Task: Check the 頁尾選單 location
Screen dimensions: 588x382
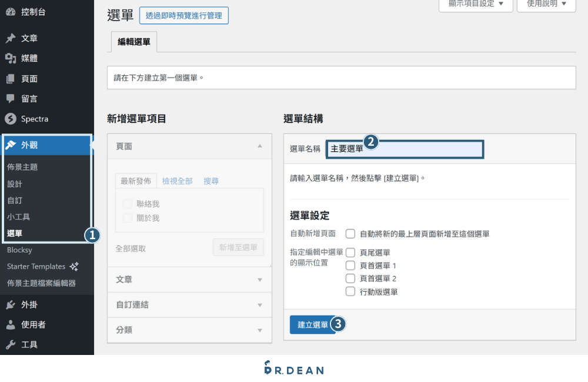Action: (350, 253)
